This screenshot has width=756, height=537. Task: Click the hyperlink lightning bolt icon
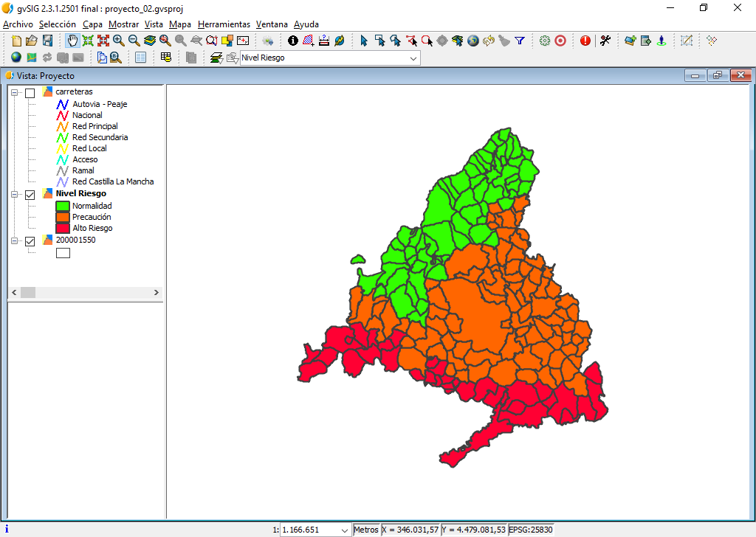click(340, 41)
